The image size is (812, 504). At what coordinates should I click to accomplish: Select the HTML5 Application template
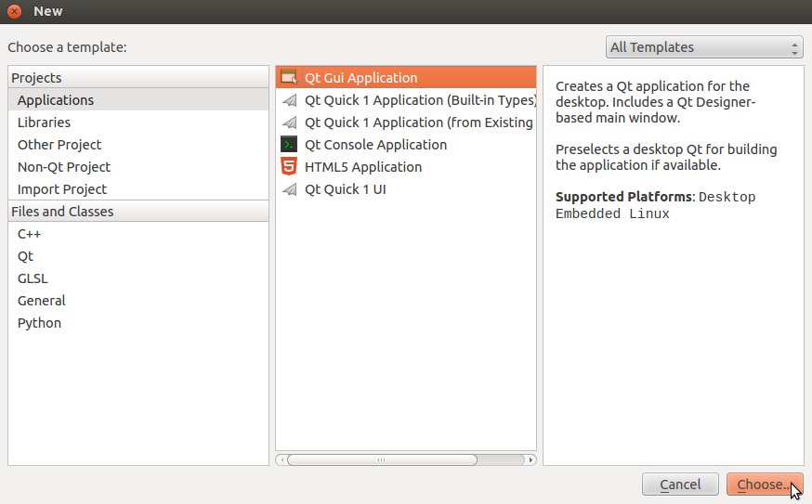click(406, 167)
